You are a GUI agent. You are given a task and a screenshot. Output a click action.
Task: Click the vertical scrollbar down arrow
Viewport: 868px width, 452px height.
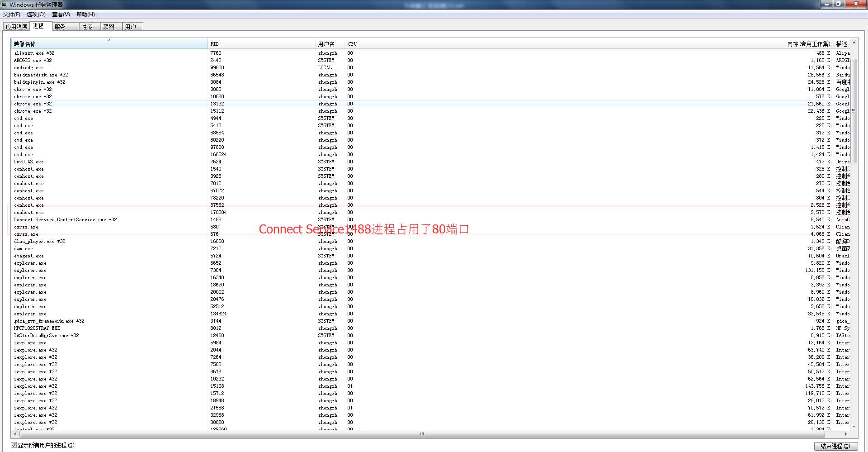(854, 427)
